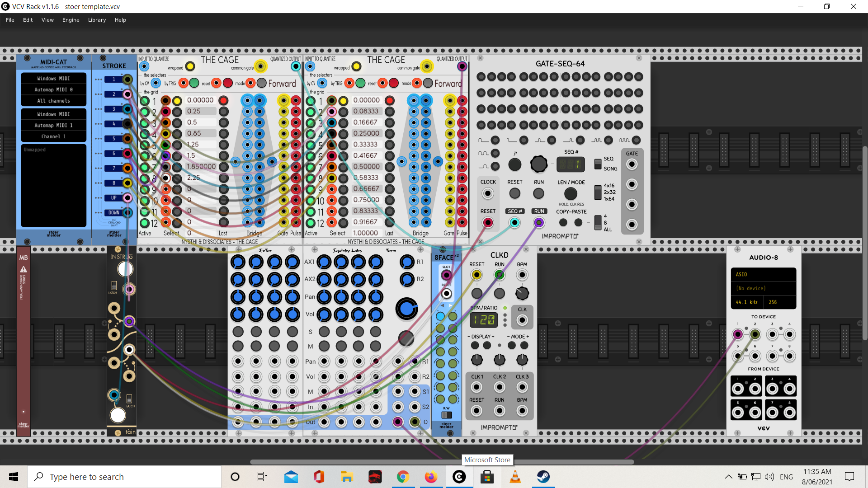Click CLKD CLK master output jack
Screen dimensions: 868x488
pyautogui.click(x=522, y=320)
